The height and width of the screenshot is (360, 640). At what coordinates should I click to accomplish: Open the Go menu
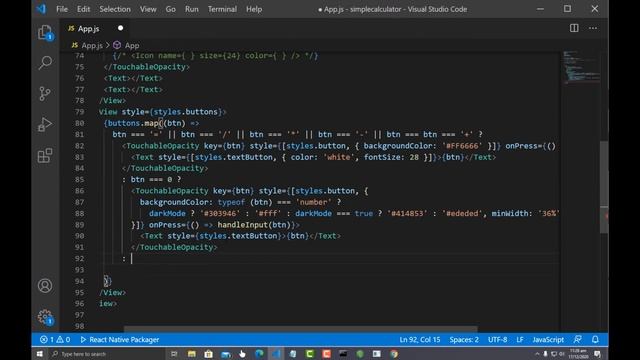(x=171, y=9)
